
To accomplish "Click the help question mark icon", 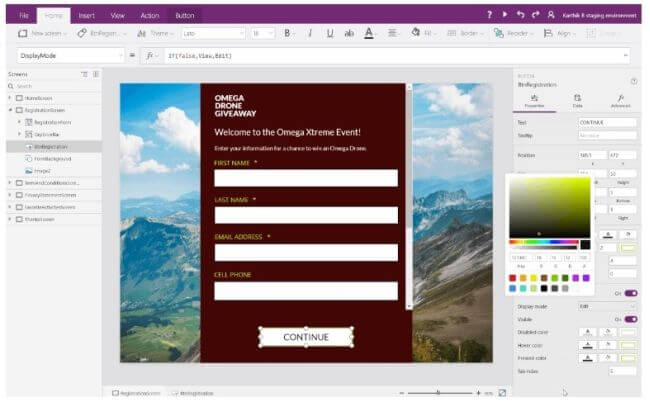I will coord(490,15).
